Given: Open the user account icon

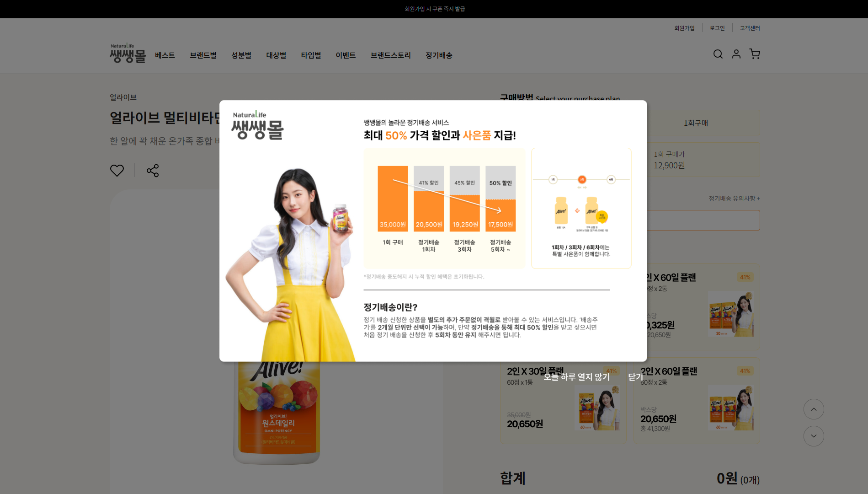Looking at the screenshot, I should pos(736,54).
